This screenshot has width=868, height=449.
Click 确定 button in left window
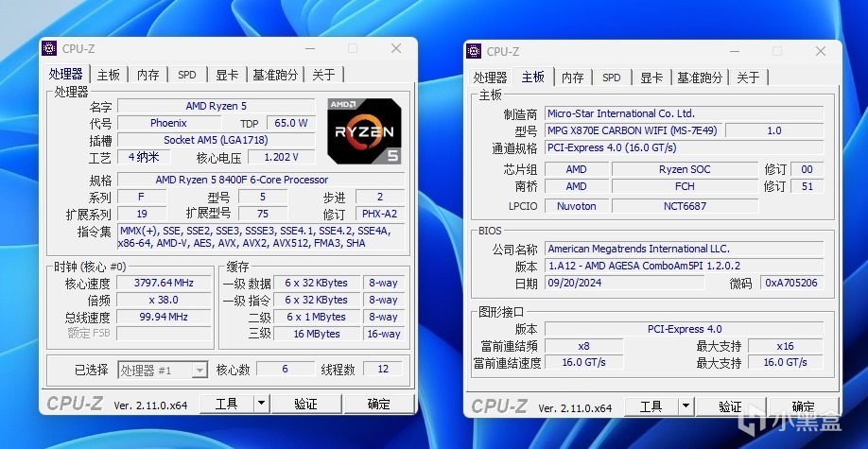click(x=378, y=404)
